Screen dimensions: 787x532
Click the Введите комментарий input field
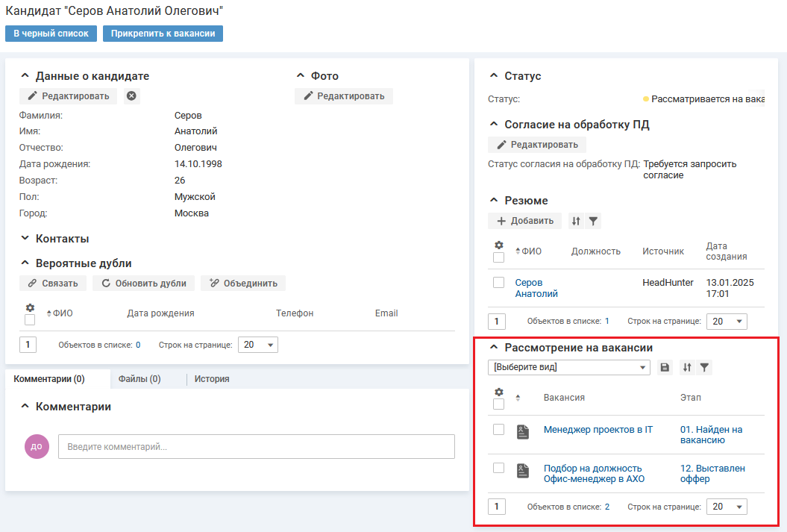point(257,447)
